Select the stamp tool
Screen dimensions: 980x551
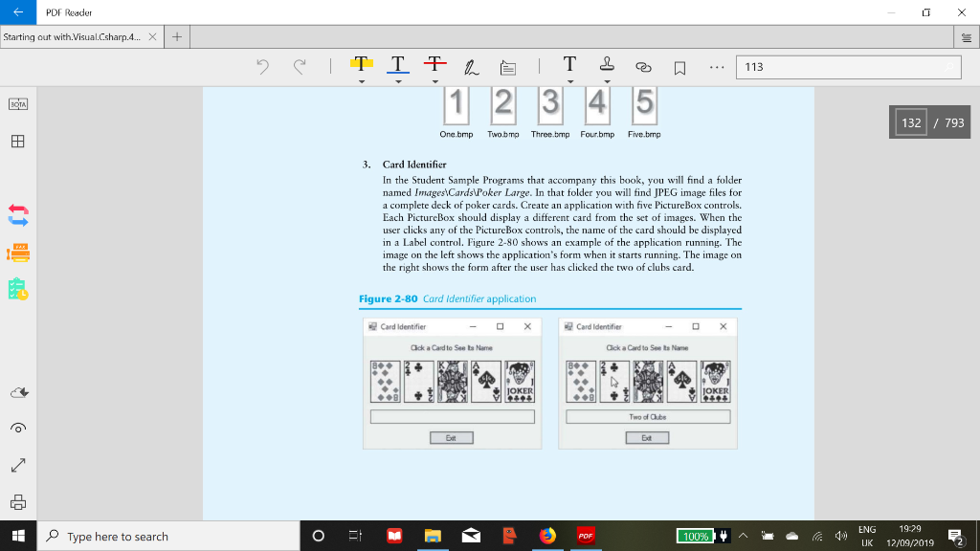coord(606,65)
